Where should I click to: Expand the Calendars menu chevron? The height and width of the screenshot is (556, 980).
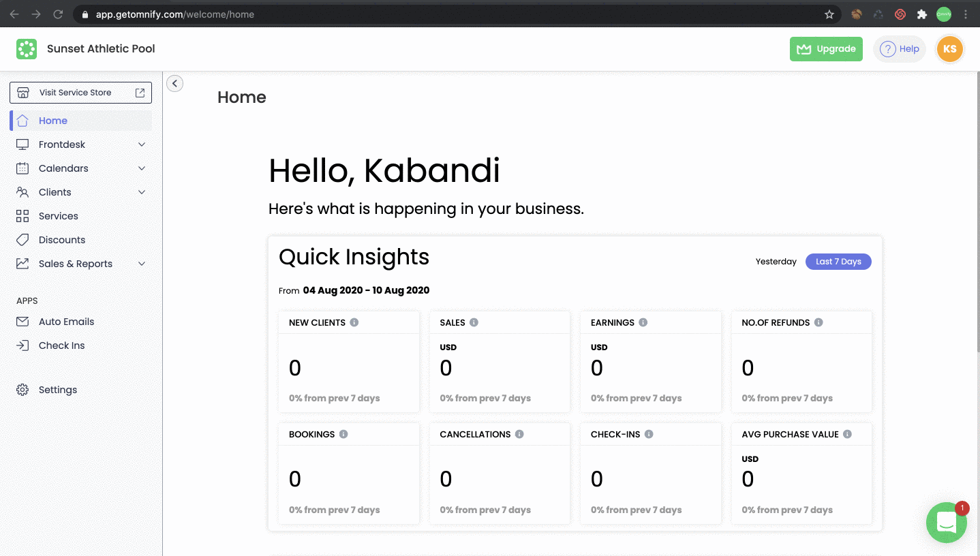point(142,168)
